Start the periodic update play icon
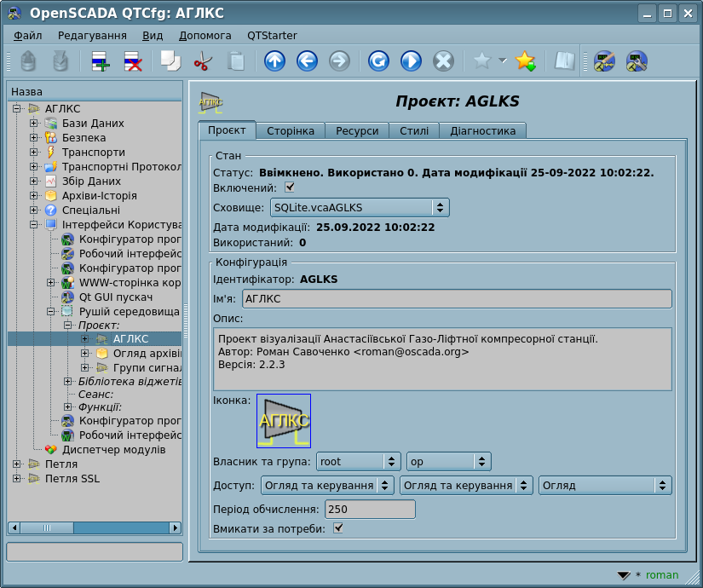The width and height of the screenshot is (703, 588). coord(411,61)
